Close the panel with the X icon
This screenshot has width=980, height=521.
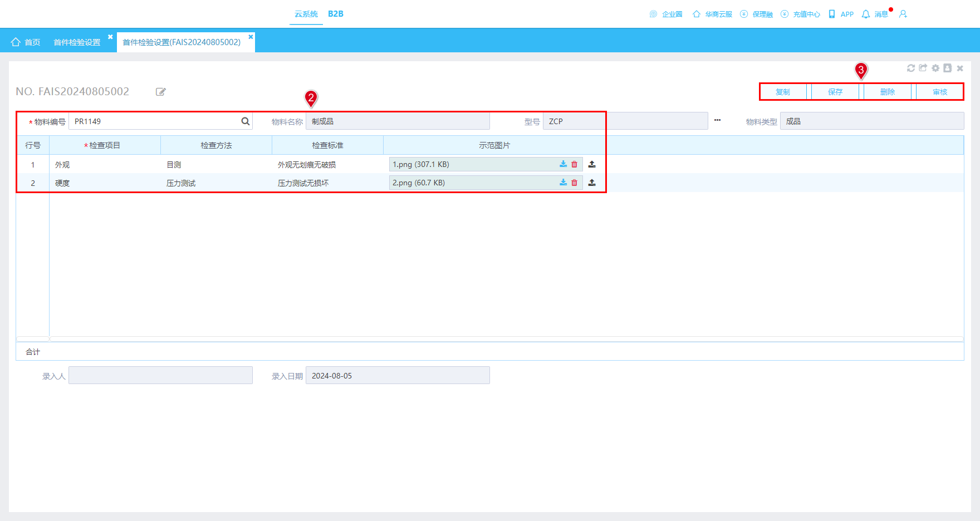tap(960, 68)
